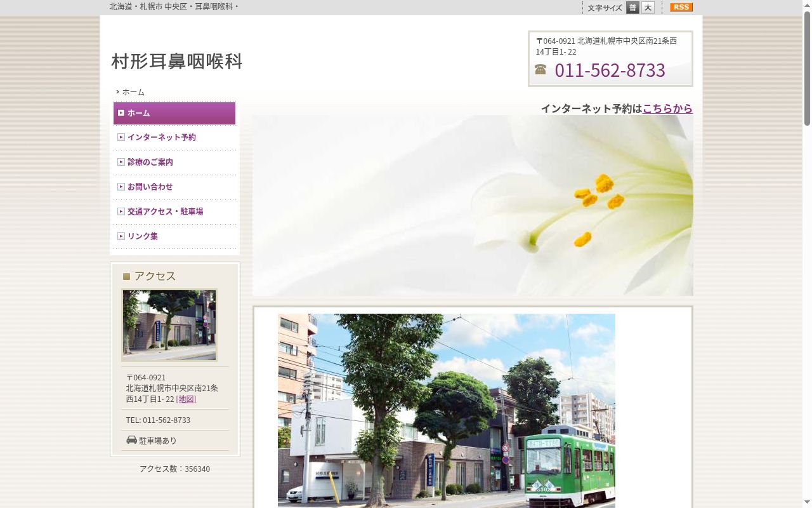Click the arrow icon beside 診療のご案内
Viewport: 812px width, 508px height.
tap(121, 162)
